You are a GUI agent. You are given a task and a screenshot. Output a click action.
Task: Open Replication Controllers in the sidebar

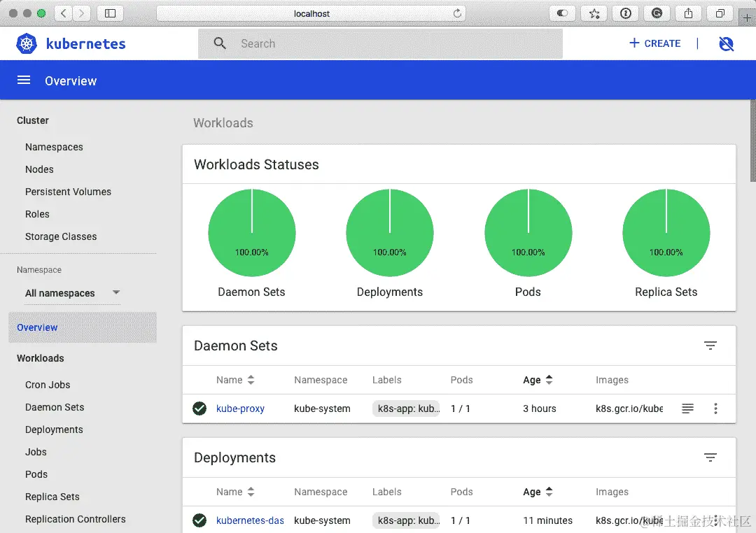75,519
